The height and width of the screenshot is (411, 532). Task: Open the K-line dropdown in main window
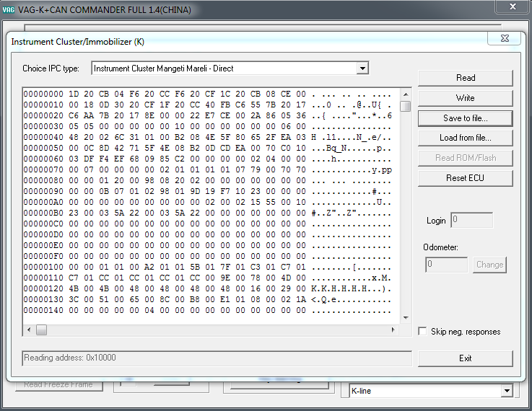point(507,391)
